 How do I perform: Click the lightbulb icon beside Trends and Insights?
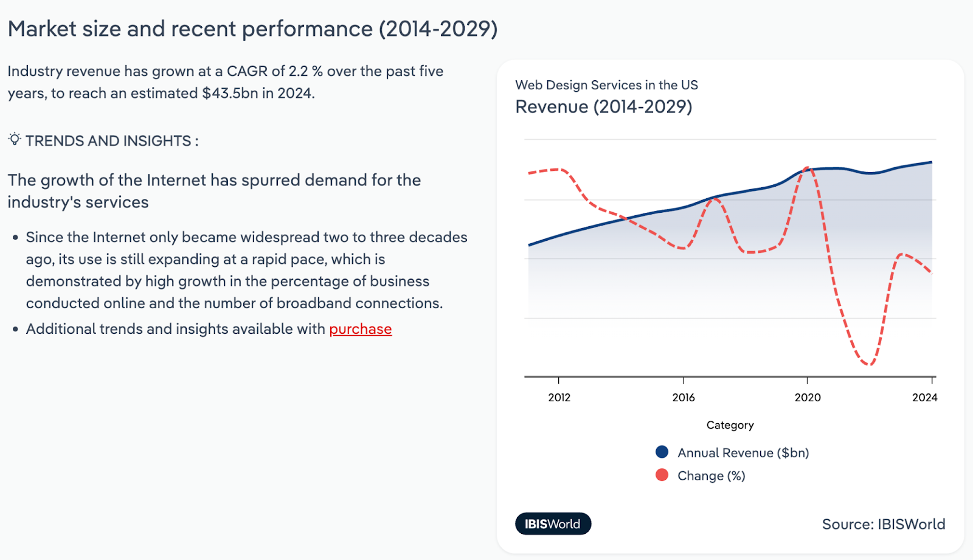tap(15, 139)
